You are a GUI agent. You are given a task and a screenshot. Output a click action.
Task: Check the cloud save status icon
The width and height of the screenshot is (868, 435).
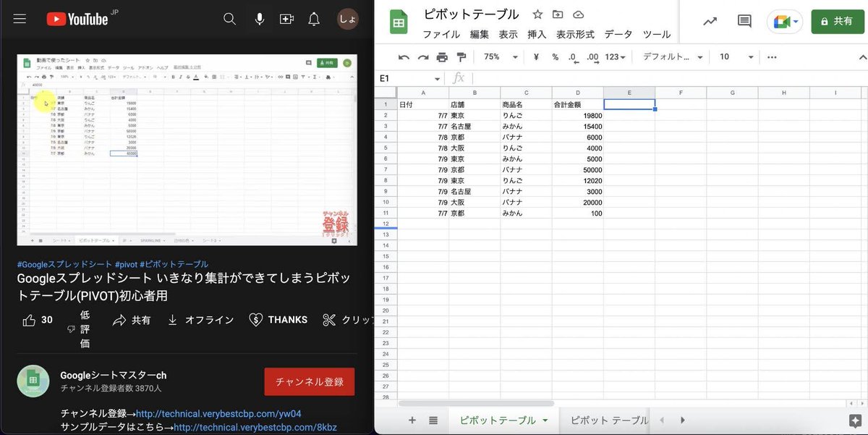point(578,14)
